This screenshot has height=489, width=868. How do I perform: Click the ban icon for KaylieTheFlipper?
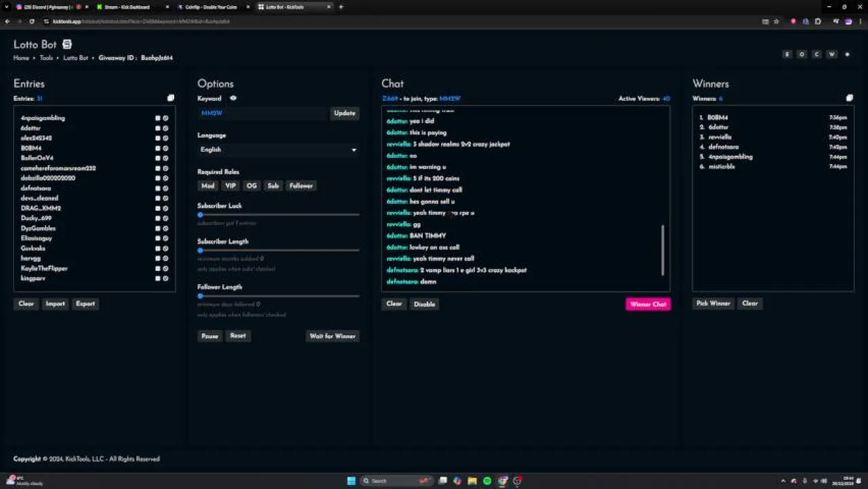pos(166,268)
